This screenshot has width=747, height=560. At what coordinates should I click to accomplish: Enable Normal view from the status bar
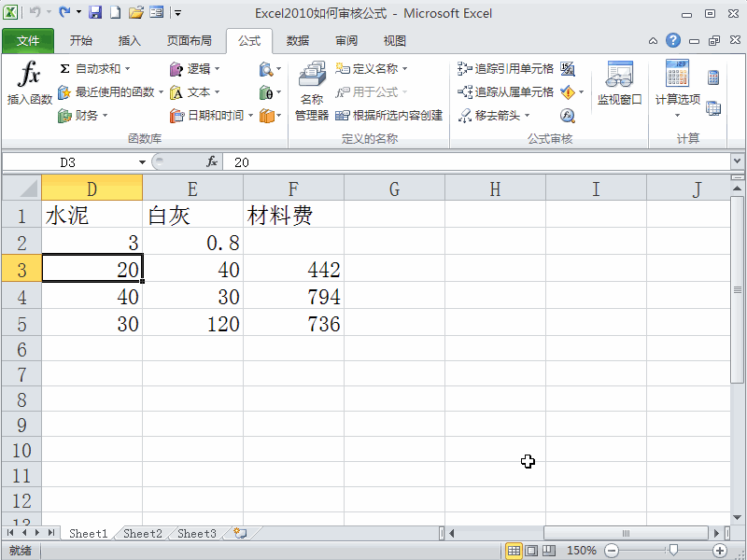pyautogui.click(x=514, y=551)
